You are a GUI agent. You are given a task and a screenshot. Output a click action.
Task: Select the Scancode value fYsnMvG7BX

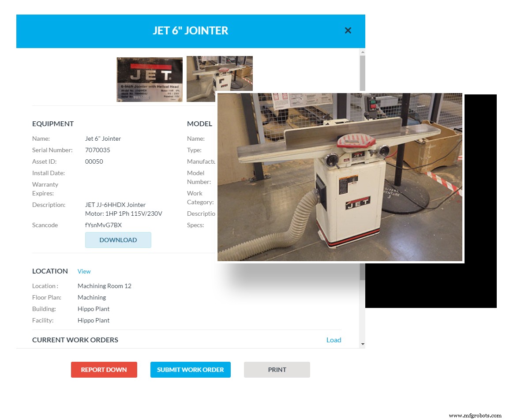pyautogui.click(x=104, y=225)
